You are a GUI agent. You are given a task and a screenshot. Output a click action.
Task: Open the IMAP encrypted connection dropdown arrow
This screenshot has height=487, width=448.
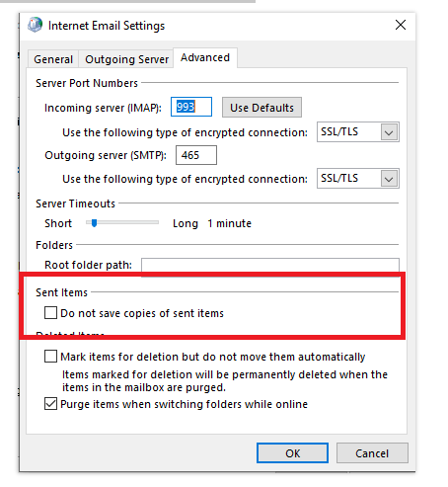[x=389, y=132]
